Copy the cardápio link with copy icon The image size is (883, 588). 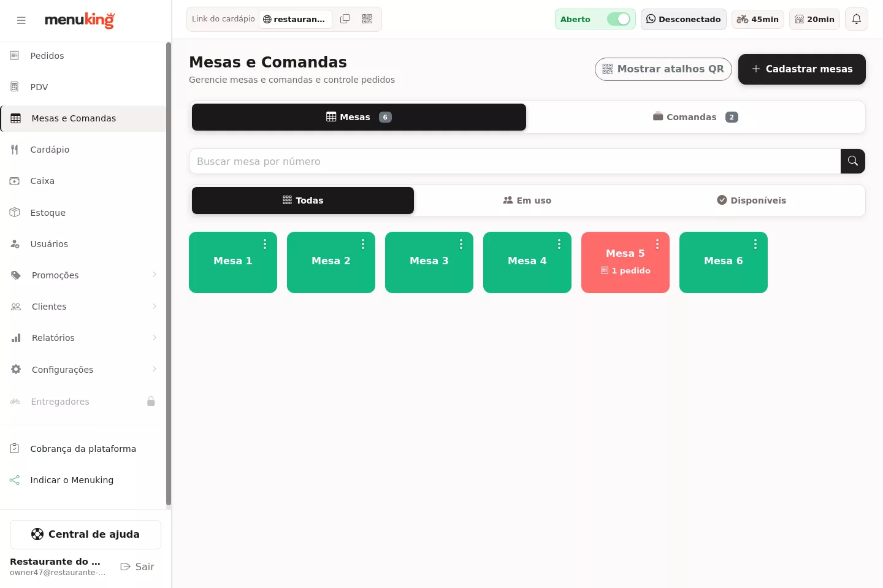click(x=345, y=19)
